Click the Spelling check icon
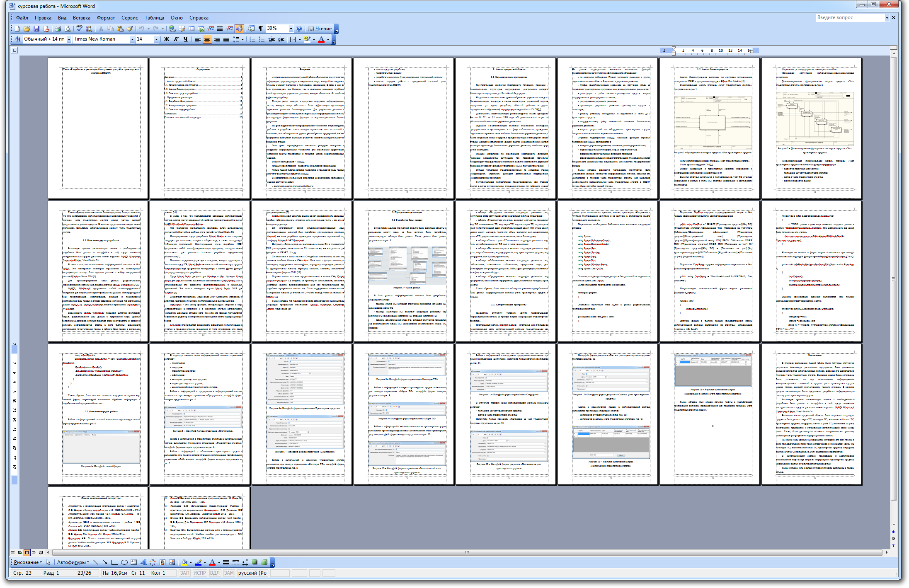 (79, 29)
